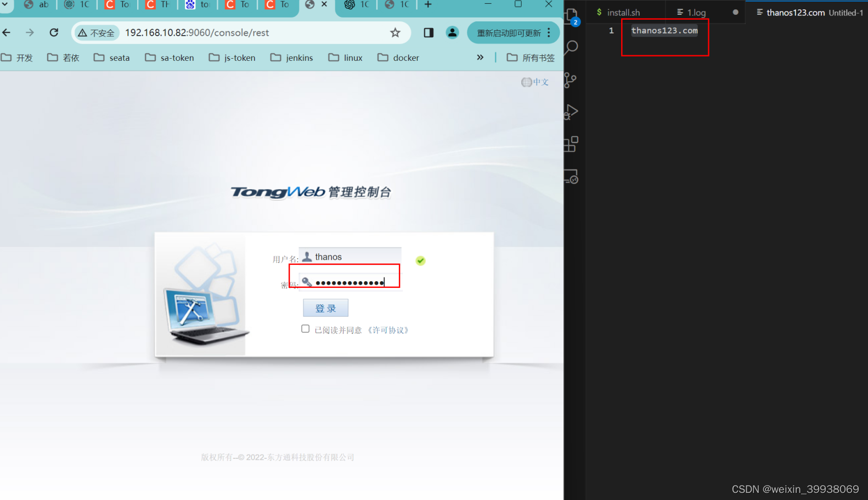This screenshot has height=500, width=868.
Task: Reload the TongWeb console page
Action: tap(54, 33)
